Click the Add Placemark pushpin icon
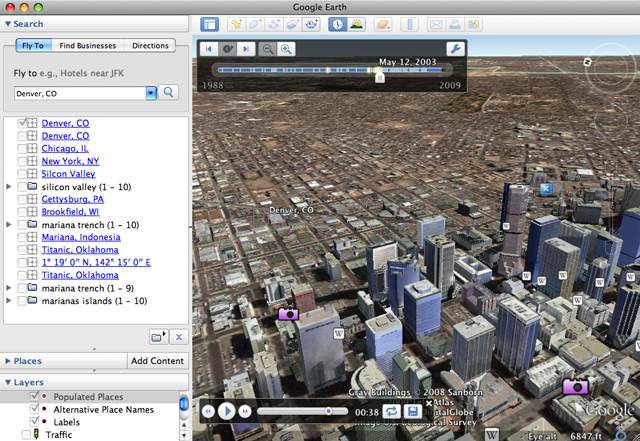 237,24
